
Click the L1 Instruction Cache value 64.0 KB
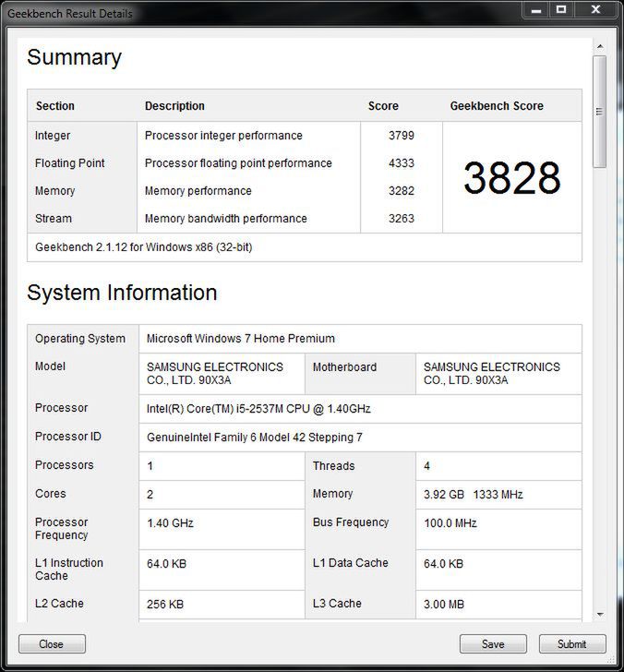tap(166, 564)
